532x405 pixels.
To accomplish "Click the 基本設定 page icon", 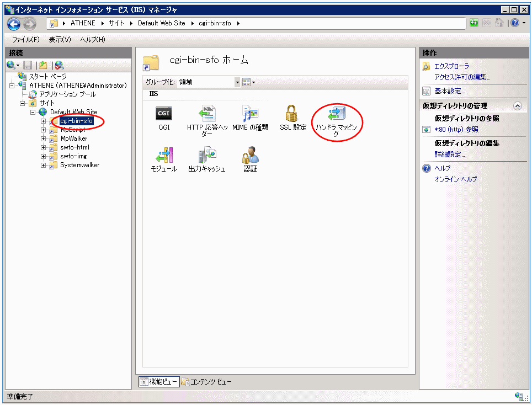I will pos(426,91).
